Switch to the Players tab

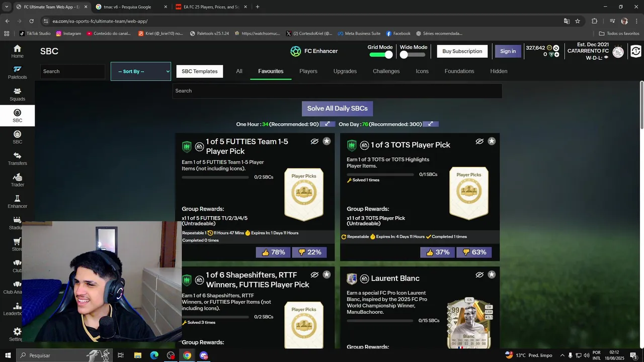pos(308,71)
